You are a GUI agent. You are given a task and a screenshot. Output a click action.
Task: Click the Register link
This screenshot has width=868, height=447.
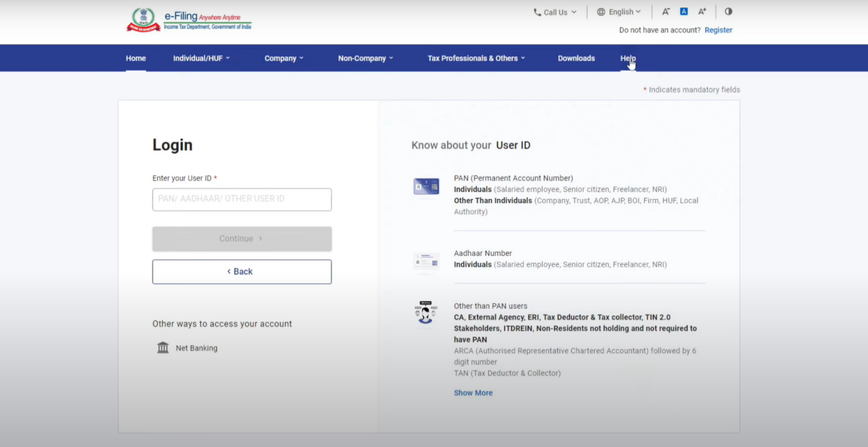pyautogui.click(x=718, y=30)
